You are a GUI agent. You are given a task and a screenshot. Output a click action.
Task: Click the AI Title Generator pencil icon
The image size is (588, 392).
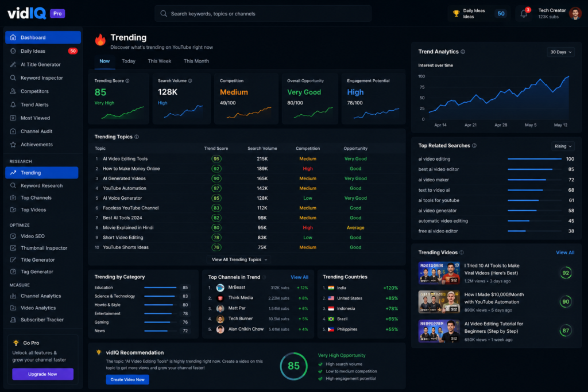coord(13,64)
